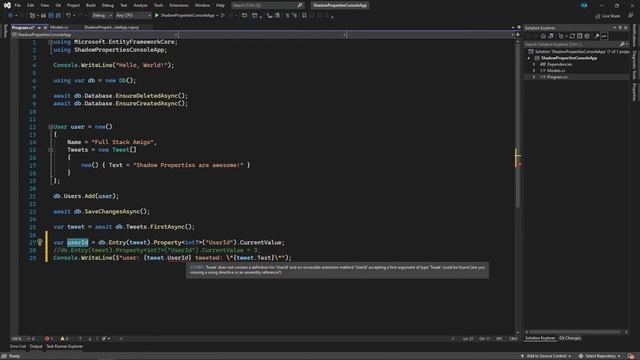Click the CRLF line ending indicator

pos(513,338)
